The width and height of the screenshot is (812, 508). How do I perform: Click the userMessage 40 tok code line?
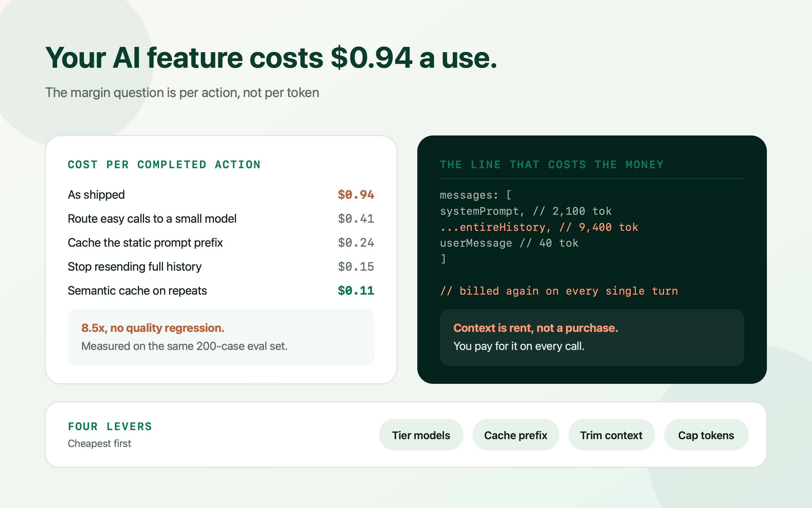point(509,243)
